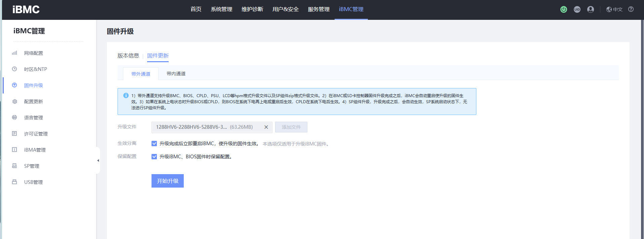The image size is (644, 239).
Task: Switch to the 带内通道 tab
Action: (176, 74)
